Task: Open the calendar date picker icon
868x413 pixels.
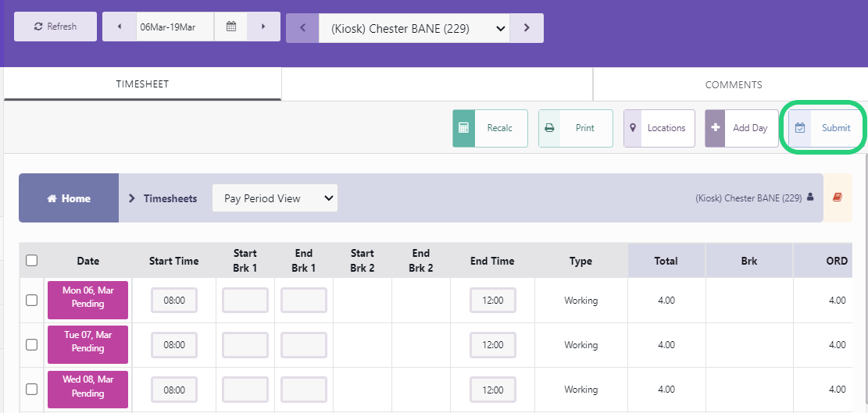Action: point(231,27)
